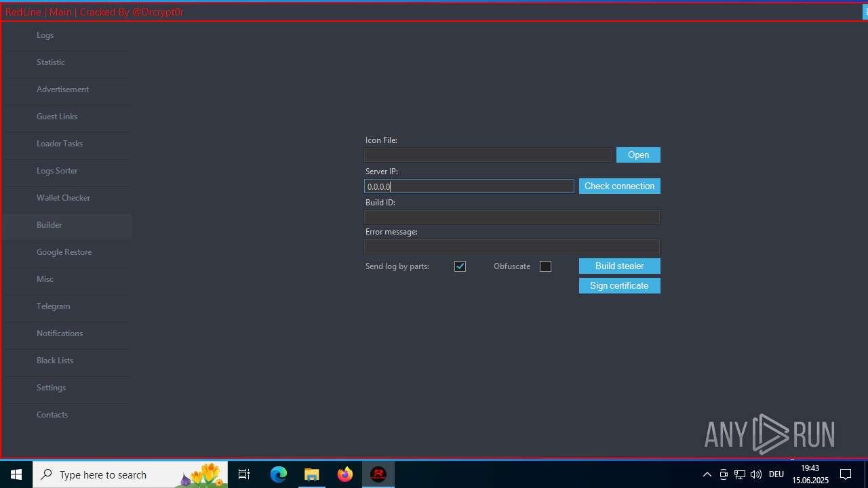Click the Open button for icon file
The image size is (868, 488).
[x=638, y=155]
